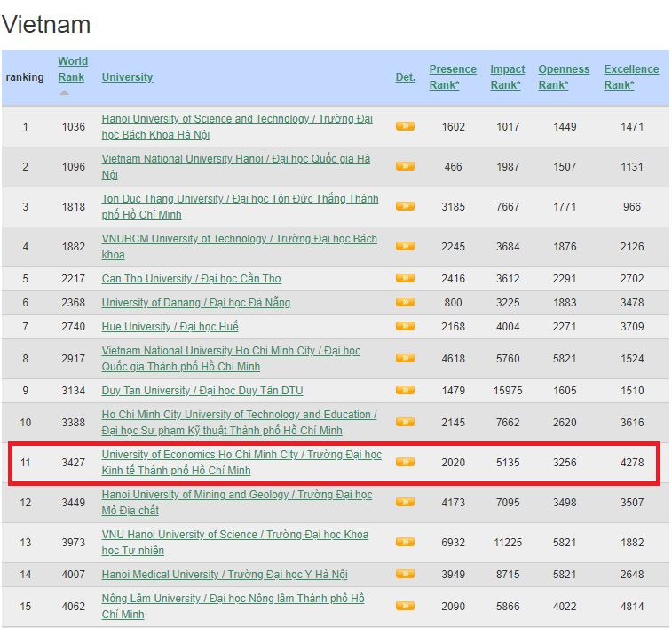Open details icon for Can Tho University

click(405, 278)
